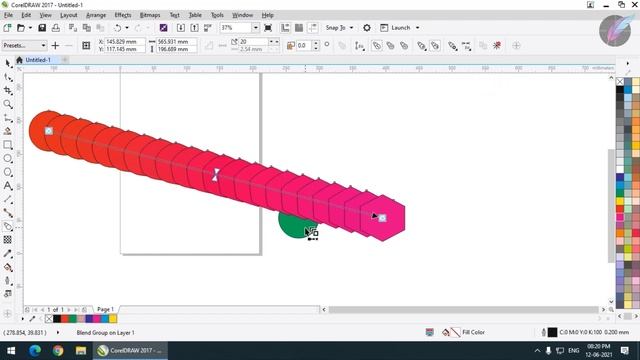
Task: Expand the Snap To dropdown
Action: tap(351, 28)
